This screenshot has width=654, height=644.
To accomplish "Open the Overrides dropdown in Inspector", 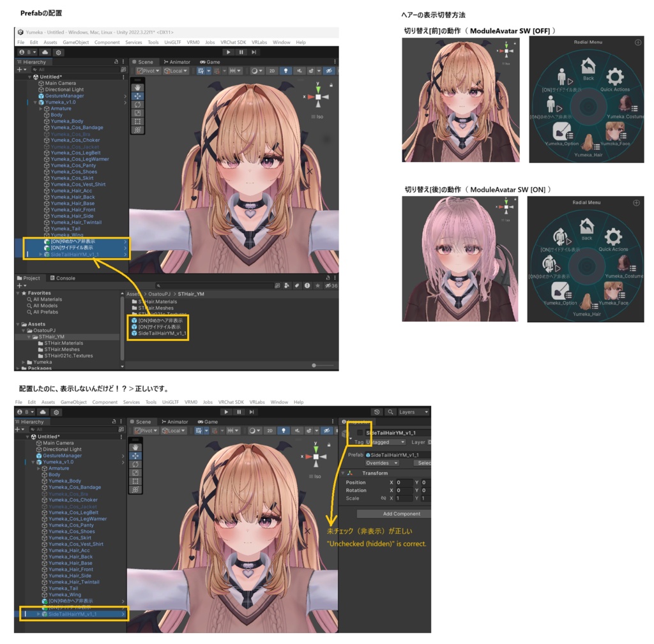I will coord(382,463).
